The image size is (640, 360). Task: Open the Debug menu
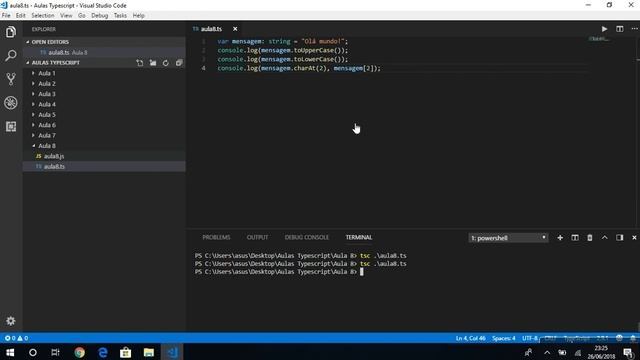tap(100, 16)
